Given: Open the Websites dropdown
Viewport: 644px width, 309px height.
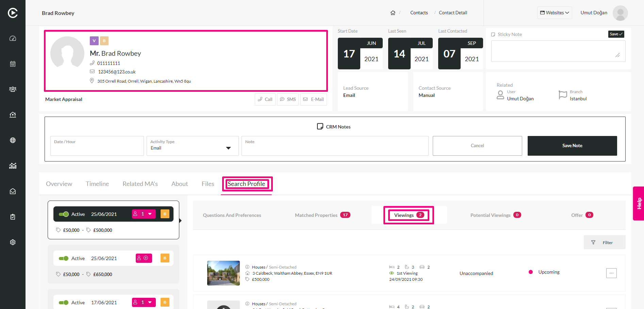Looking at the screenshot, I should click(x=555, y=13).
